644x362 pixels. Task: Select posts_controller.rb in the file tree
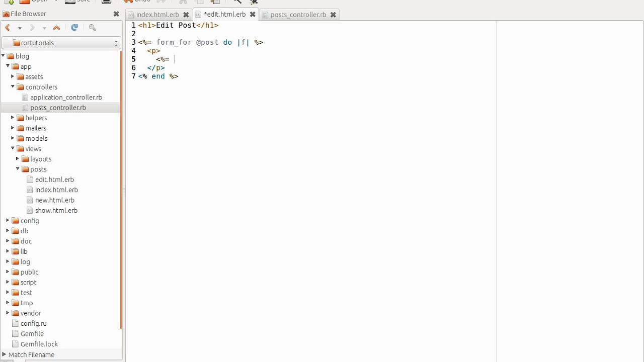[58, 108]
